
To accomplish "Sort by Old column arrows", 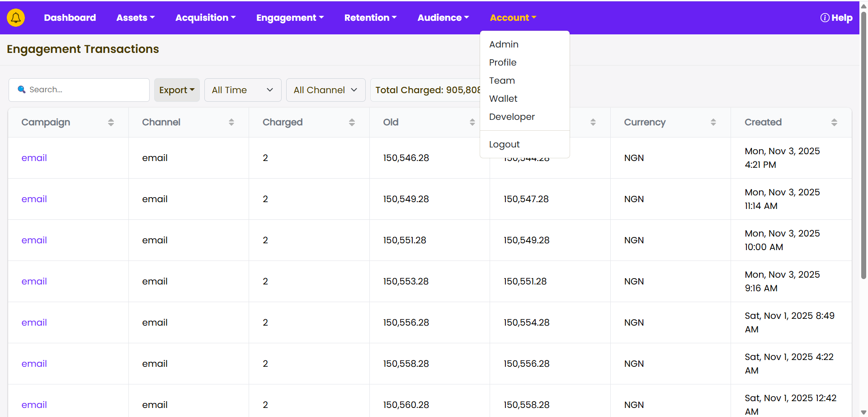I will (x=472, y=122).
